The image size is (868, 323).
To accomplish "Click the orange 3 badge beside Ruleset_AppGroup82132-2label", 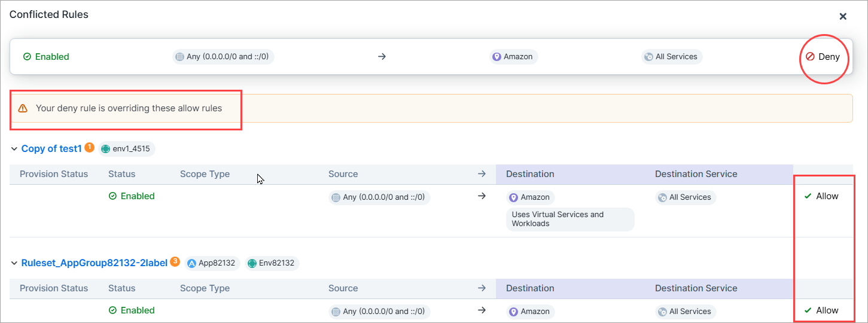I will (175, 261).
